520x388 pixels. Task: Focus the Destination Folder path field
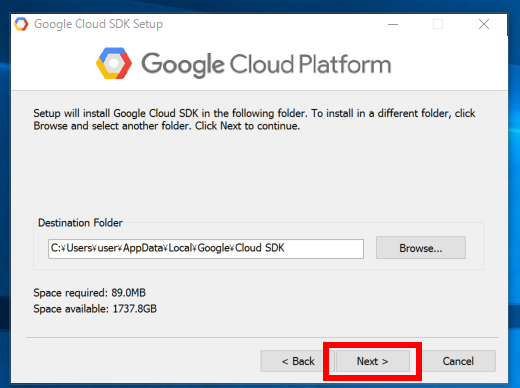(x=206, y=248)
